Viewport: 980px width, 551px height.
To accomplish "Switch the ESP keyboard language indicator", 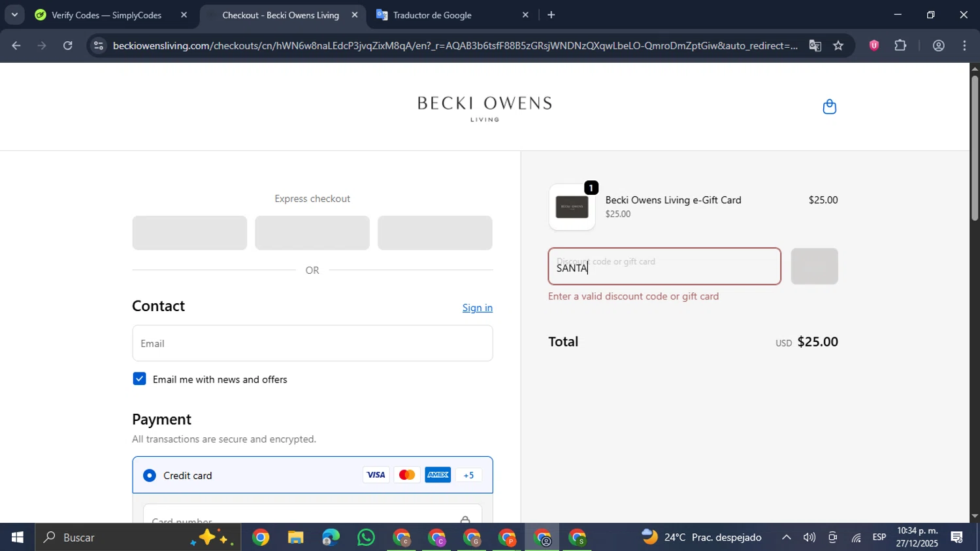I will click(879, 537).
